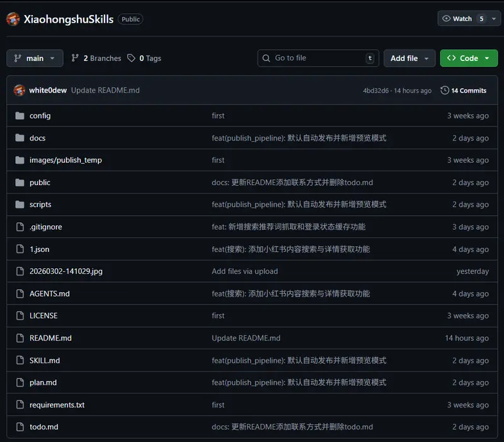Click the XiaohongshuSkills repository avatar icon
Image resolution: width=504 pixels, height=442 pixels.
(x=13, y=19)
